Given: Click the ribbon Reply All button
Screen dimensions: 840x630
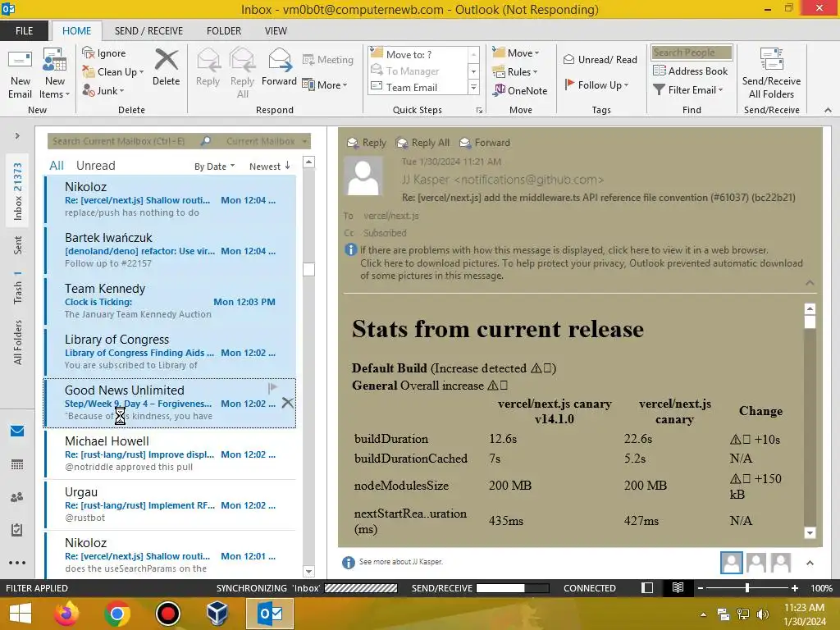Looking at the screenshot, I should click(x=242, y=74).
